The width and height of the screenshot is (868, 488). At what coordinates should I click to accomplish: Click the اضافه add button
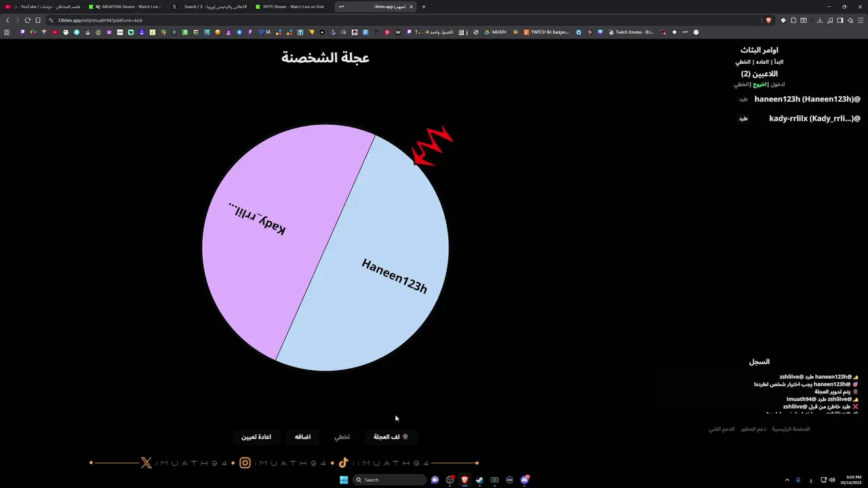click(x=302, y=437)
